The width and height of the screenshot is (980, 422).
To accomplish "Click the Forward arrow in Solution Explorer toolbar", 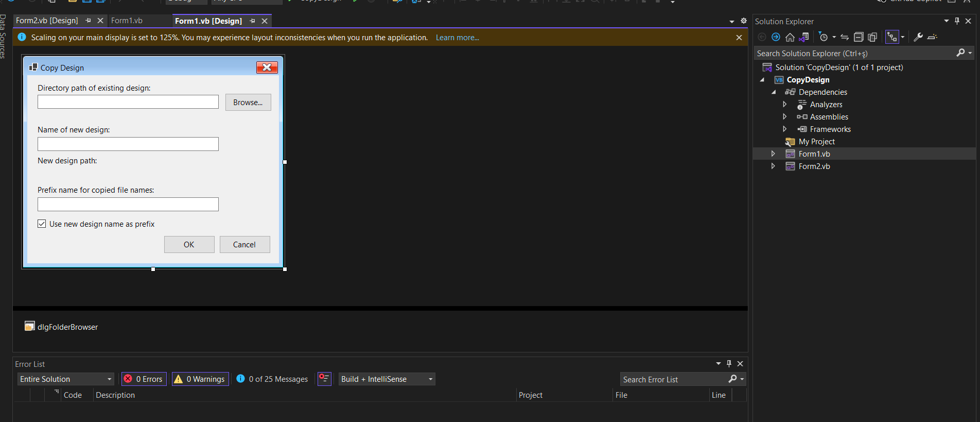I will 776,37.
